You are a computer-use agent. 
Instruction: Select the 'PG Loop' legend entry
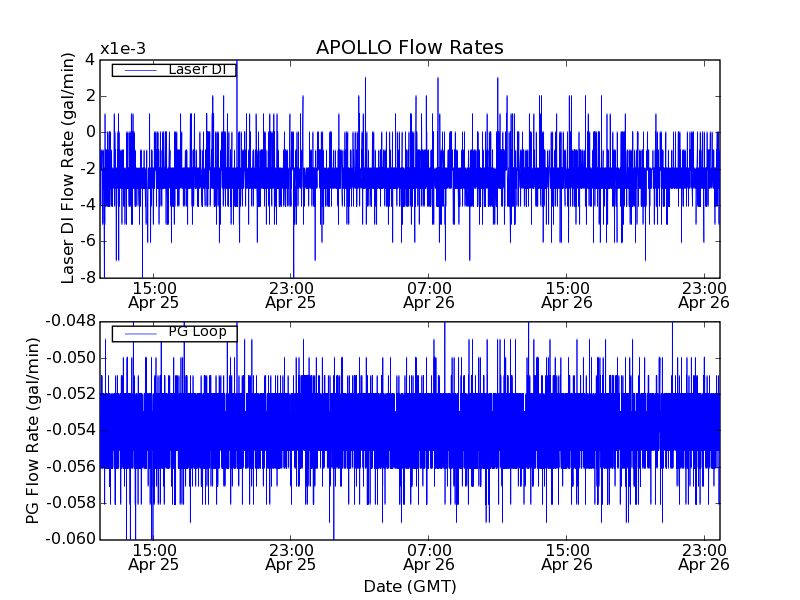174,333
